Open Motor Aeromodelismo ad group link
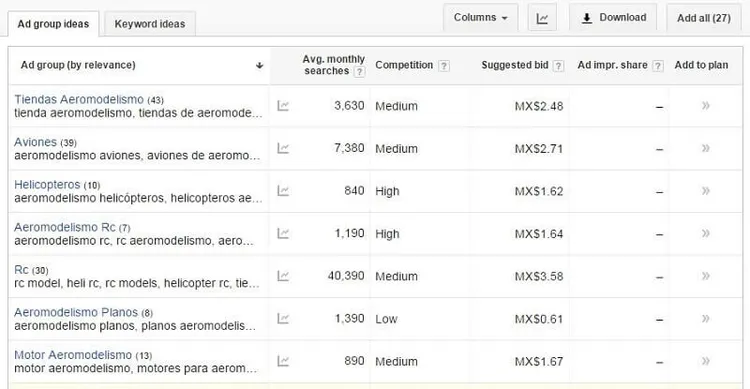Screen dimensions: 750x389 pyautogui.click(x=73, y=355)
